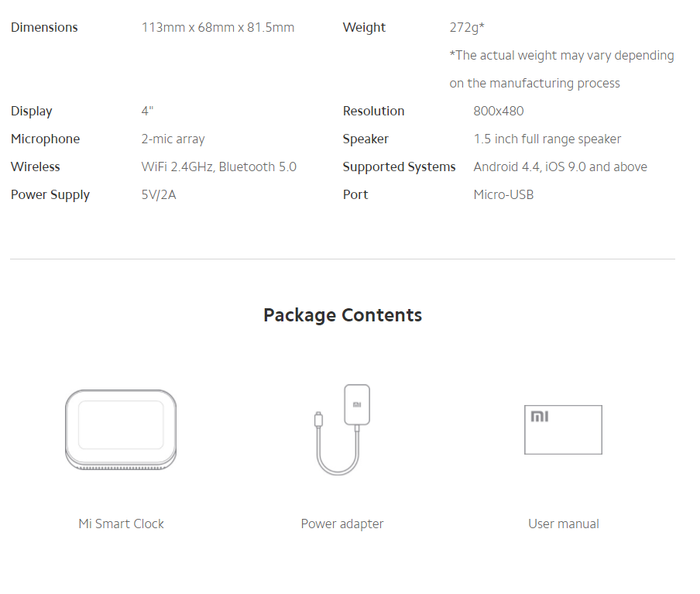Click the Supported Systems label

coord(399,167)
